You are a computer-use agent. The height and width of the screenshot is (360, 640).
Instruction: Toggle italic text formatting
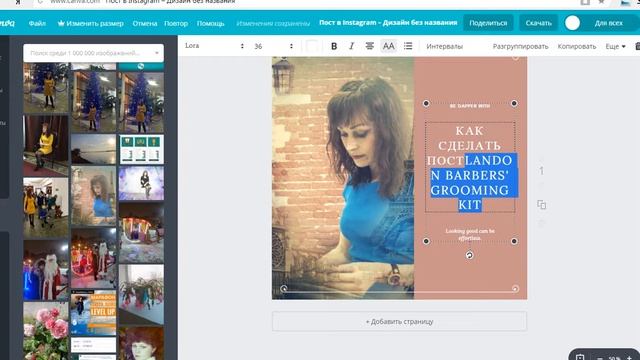click(x=351, y=46)
